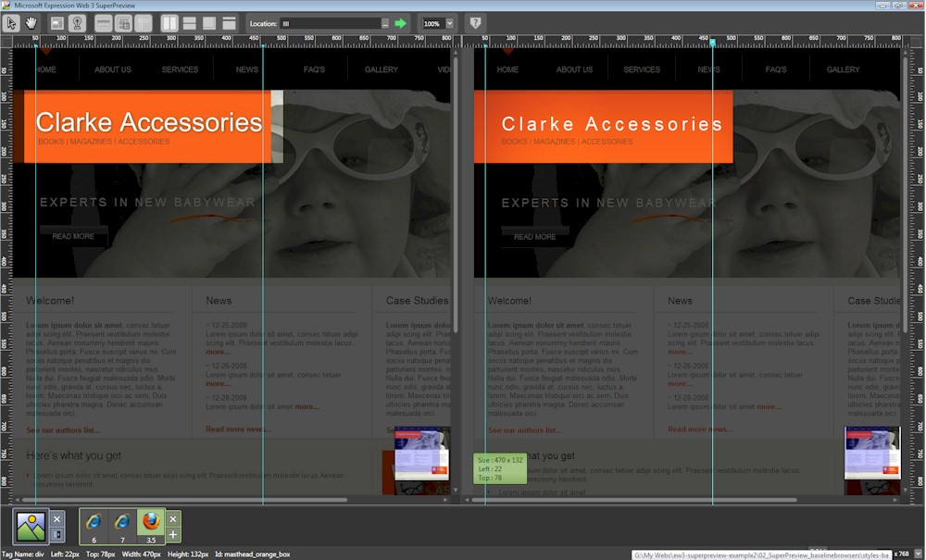Viewport: 926px width, 560px height.
Task: Click 'Tag Name: div' in status bar
Action: point(22,554)
